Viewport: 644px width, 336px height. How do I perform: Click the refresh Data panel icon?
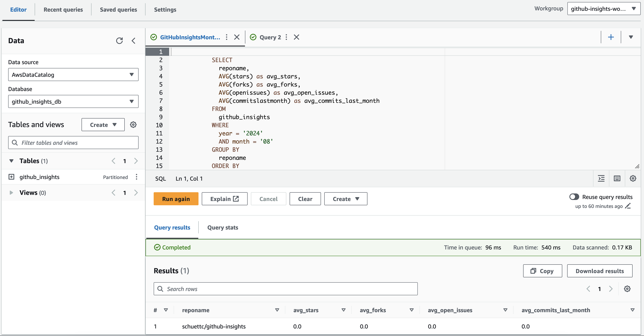(x=119, y=41)
